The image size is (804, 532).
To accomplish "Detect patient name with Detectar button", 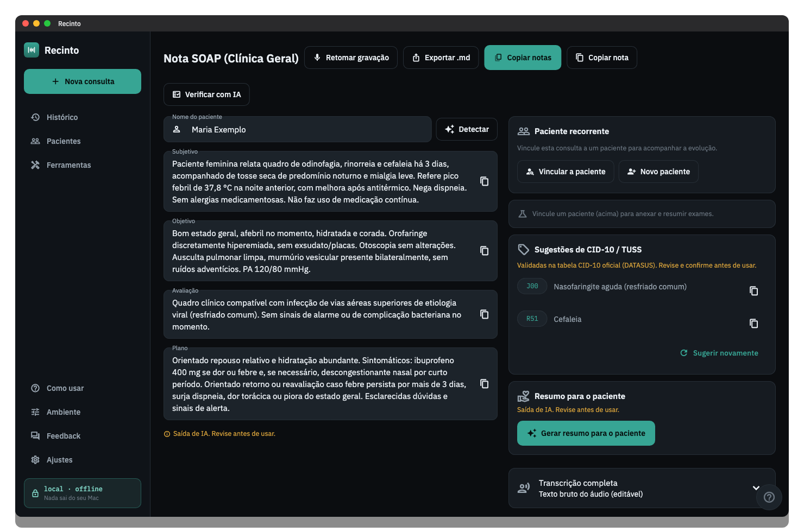I will (467, 129).
